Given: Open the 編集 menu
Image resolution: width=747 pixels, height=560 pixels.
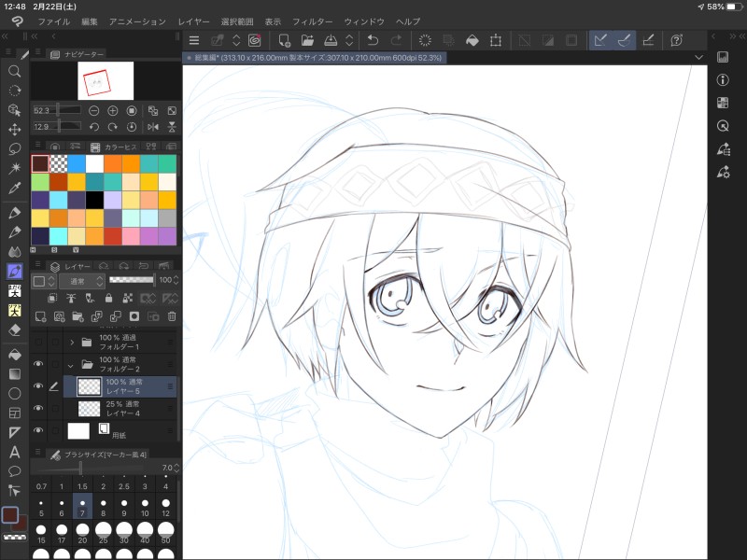Looking at the screenshot, I should [89, 21].
